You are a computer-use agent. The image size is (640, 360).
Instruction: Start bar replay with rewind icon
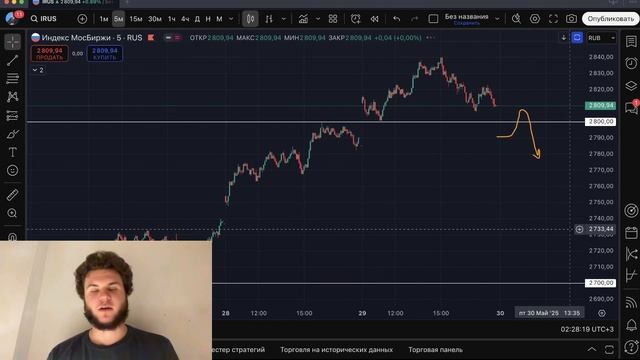[x=374, y=19]
